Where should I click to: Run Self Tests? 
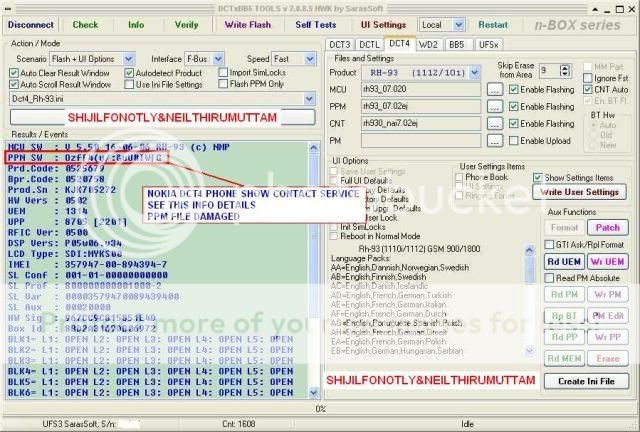[x=316, y=24]
